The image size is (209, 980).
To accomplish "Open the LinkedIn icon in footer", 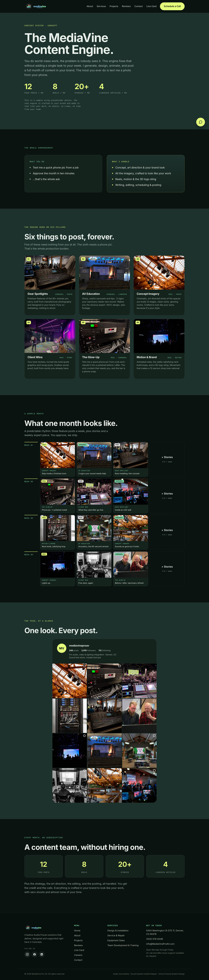I will pyautogui.click(x=42, y=954).
